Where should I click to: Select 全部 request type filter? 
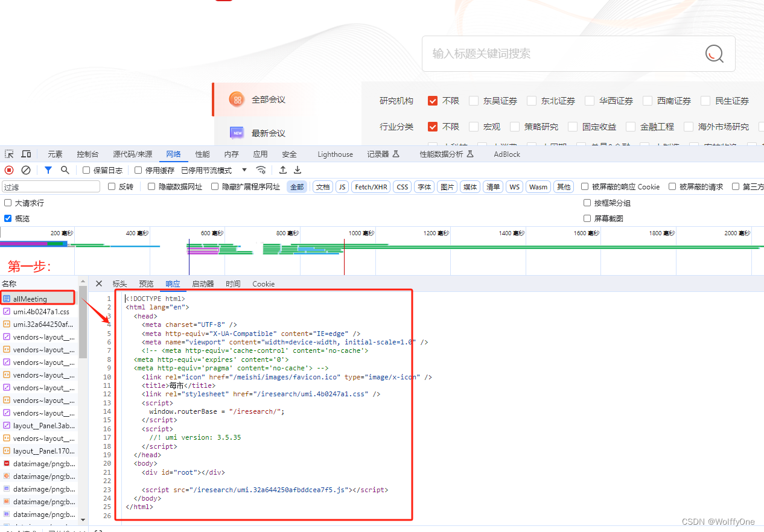tap(297, 187)
